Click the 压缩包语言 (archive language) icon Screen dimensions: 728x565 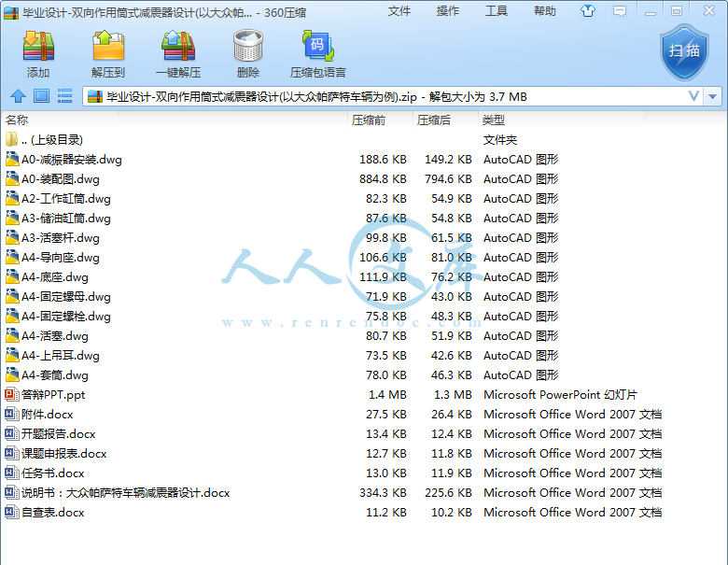(x=318, y=47)
